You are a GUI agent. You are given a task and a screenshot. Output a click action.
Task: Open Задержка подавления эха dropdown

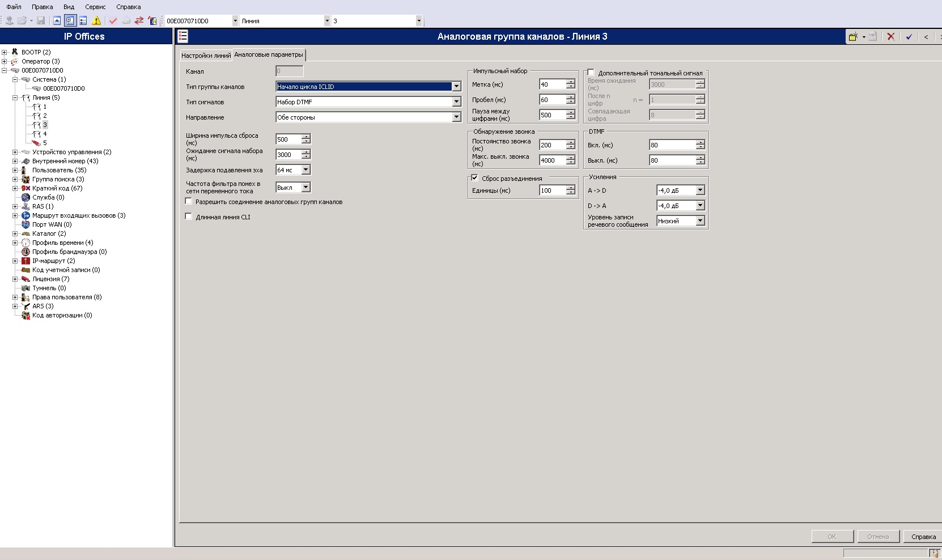306,170
